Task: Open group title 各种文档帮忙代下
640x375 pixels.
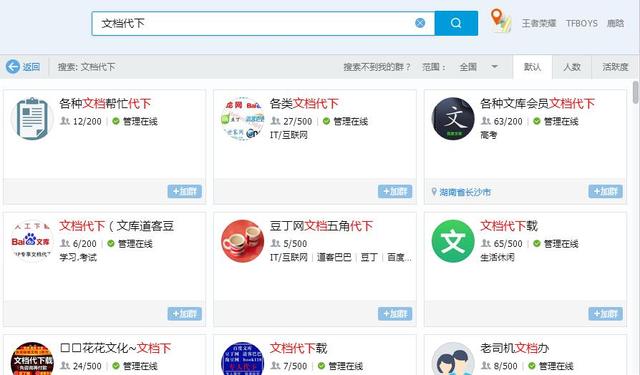Action: (x=105, y=103)
